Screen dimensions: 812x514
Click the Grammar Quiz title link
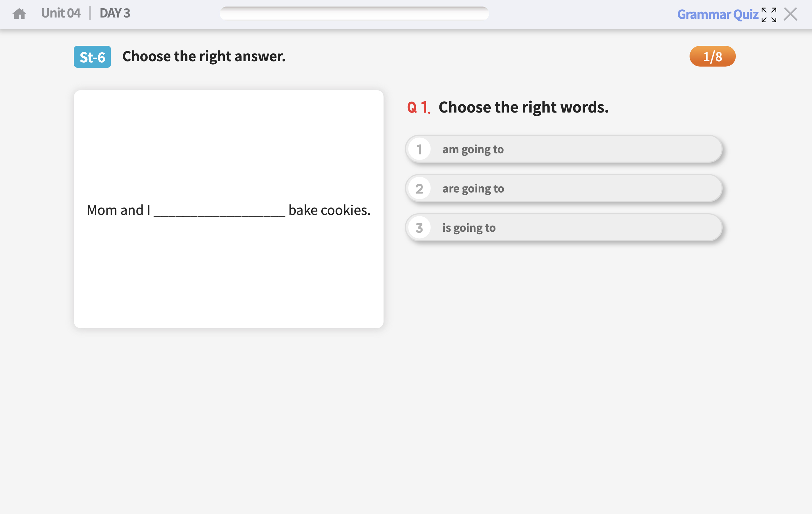pos(718,14)
